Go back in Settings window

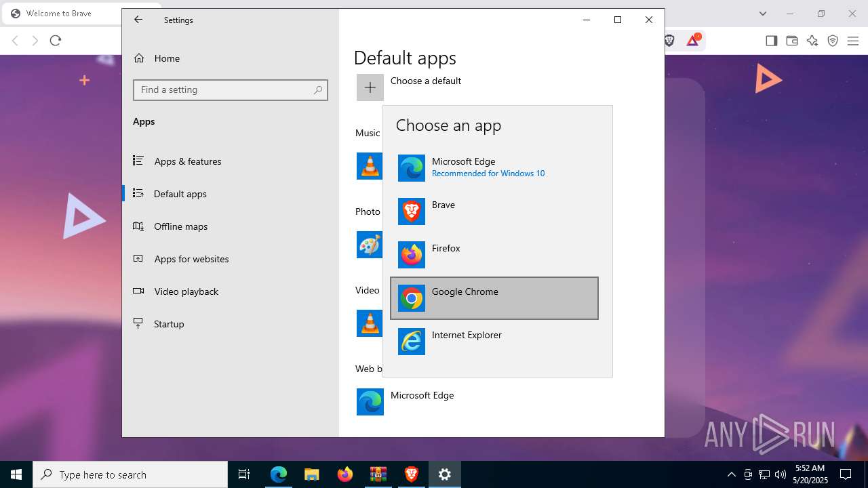point(138,20)
